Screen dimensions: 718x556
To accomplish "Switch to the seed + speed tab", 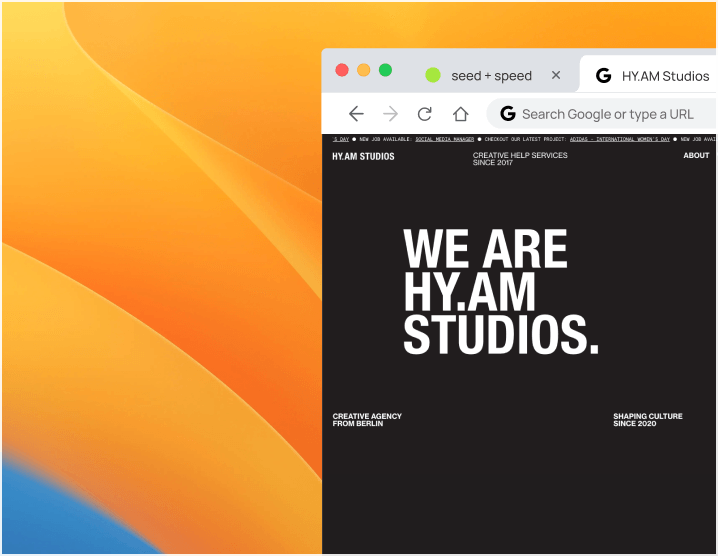I will pyautogui.click(x=491, y=75).
